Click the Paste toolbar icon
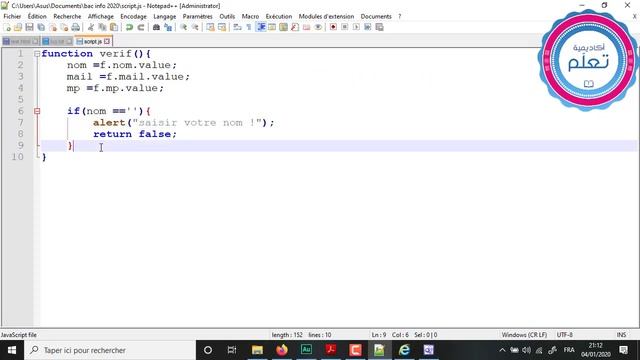The width and height of the screenshot is (640, 360). tap(114, 27)
